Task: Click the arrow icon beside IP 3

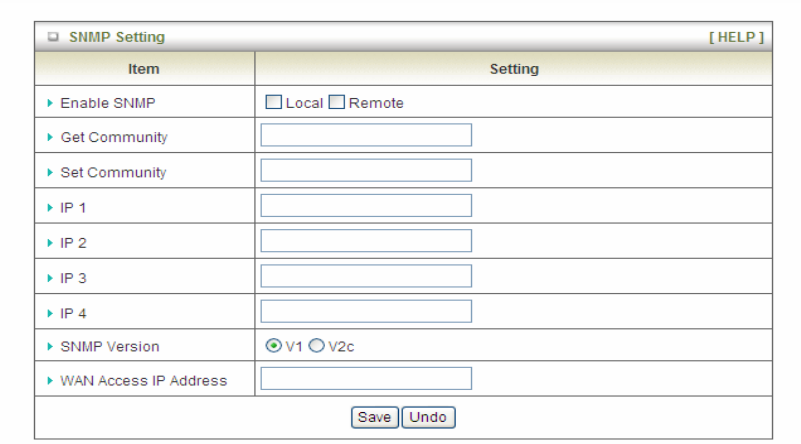Action: click(x=50, y=278)
